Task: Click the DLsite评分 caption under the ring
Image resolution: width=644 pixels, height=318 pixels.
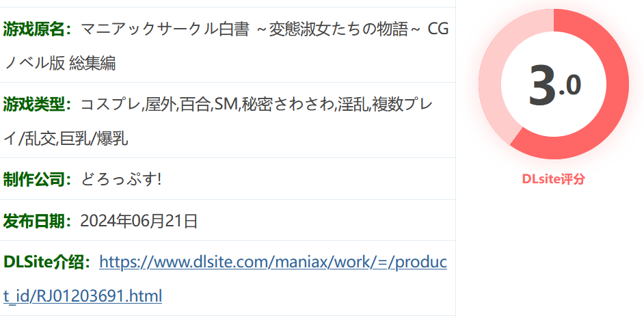Action: [553, 179]
